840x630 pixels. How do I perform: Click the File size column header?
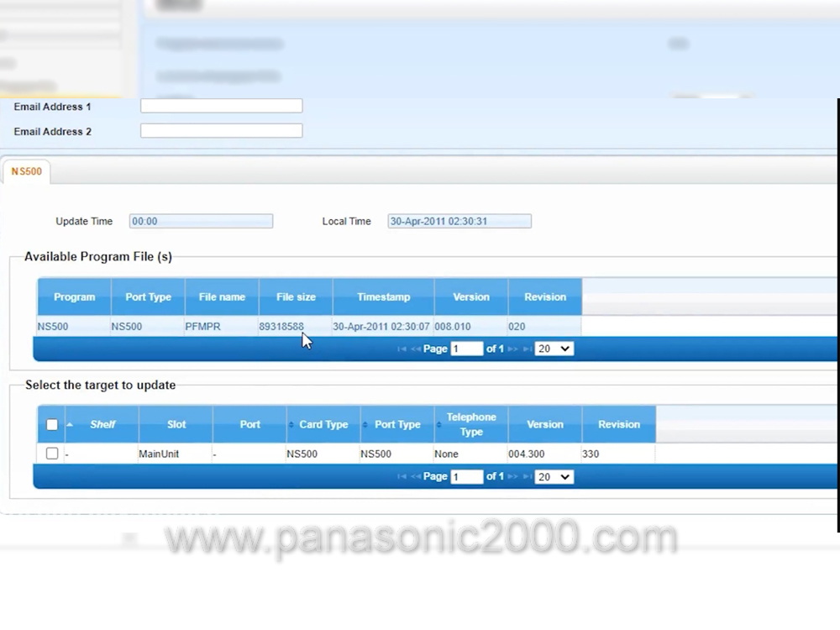[x=296, y=297]
